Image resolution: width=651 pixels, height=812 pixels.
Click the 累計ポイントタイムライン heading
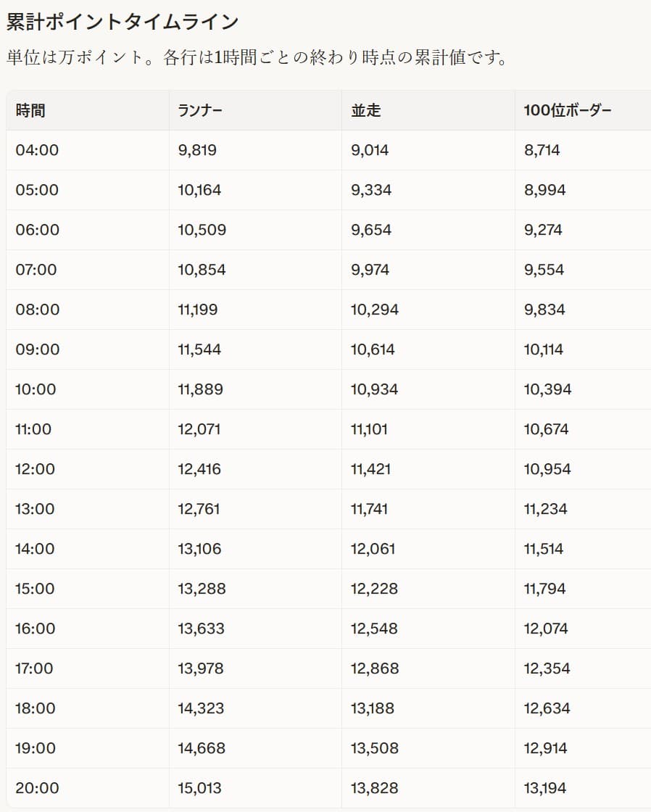[123, 22]
